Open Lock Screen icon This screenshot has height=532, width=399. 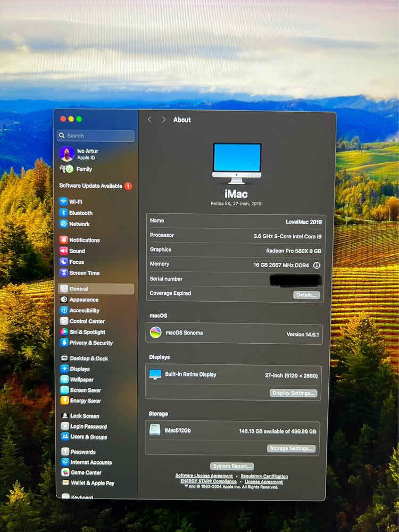pyautogui.click(x=65, y=415)
